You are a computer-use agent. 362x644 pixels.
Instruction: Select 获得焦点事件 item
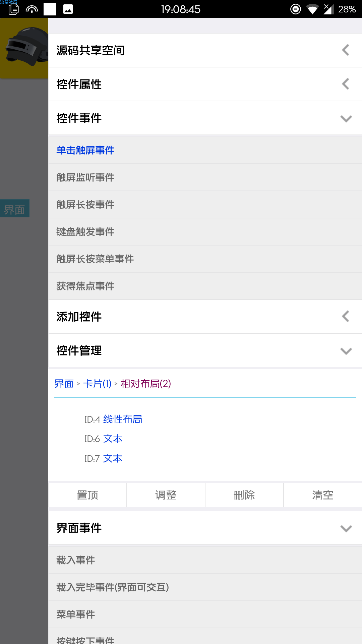click(205, 286)
